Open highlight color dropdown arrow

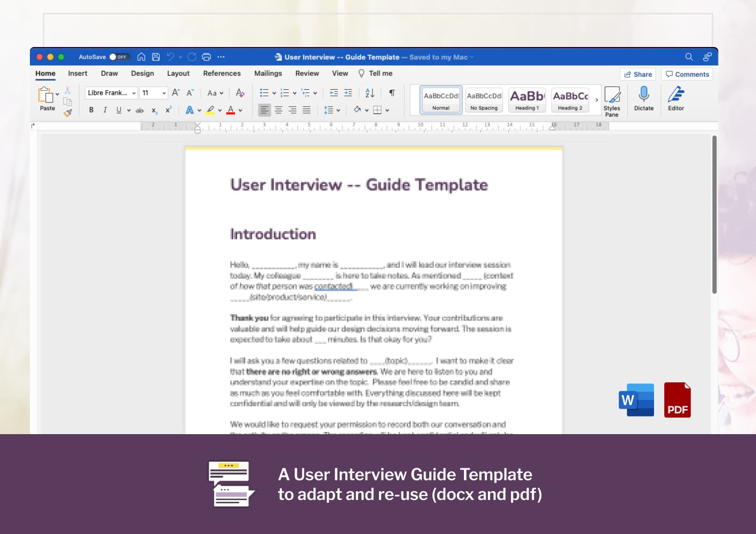[x=220, y=110]
